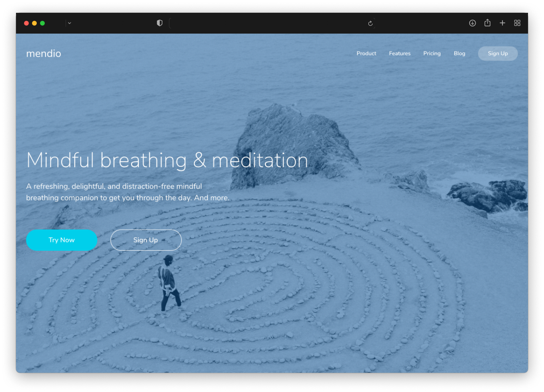Go to Features in the navigation
This screenshot has height=392, width=544.
click(x=400, y=54)
